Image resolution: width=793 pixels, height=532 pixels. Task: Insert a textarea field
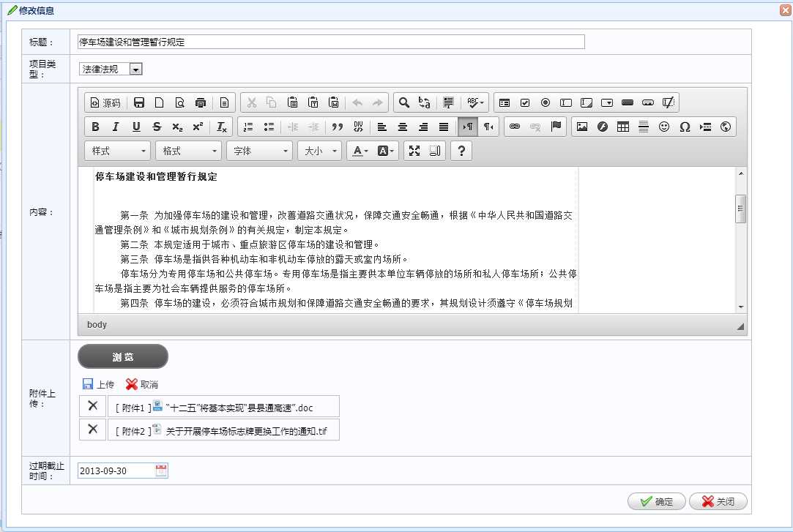587,102
